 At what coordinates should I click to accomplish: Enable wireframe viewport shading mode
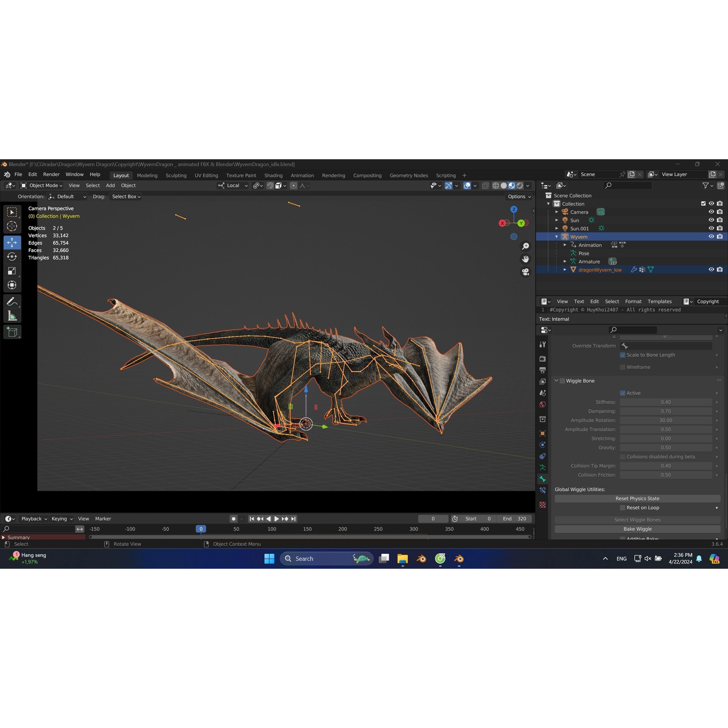tap(496, 185)
